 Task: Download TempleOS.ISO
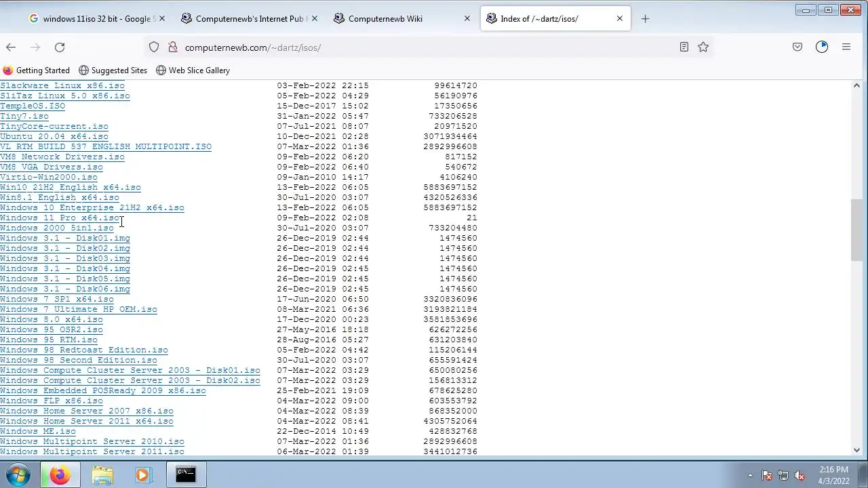[x=33, y=106]
